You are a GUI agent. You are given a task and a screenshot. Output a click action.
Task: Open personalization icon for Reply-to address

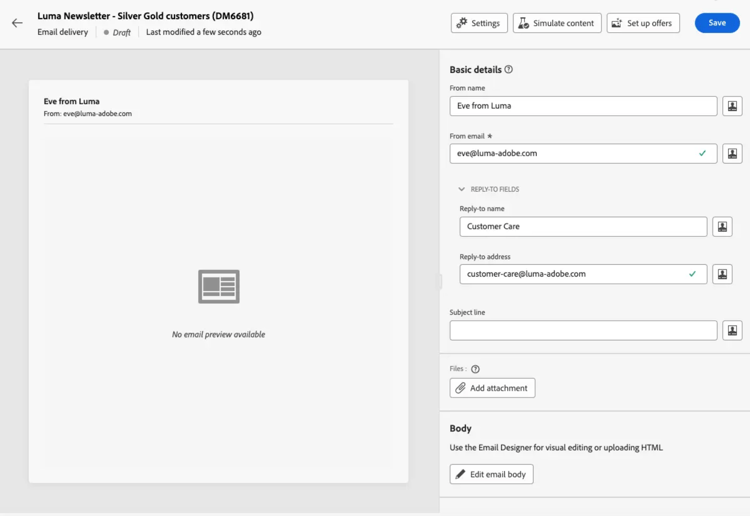pos(722,274)
